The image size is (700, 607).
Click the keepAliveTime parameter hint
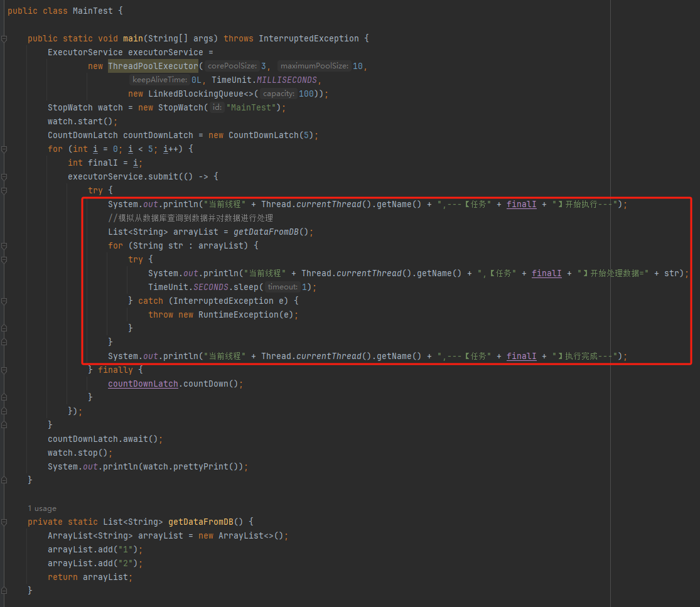pyautogui.click(x=159, y=80)
